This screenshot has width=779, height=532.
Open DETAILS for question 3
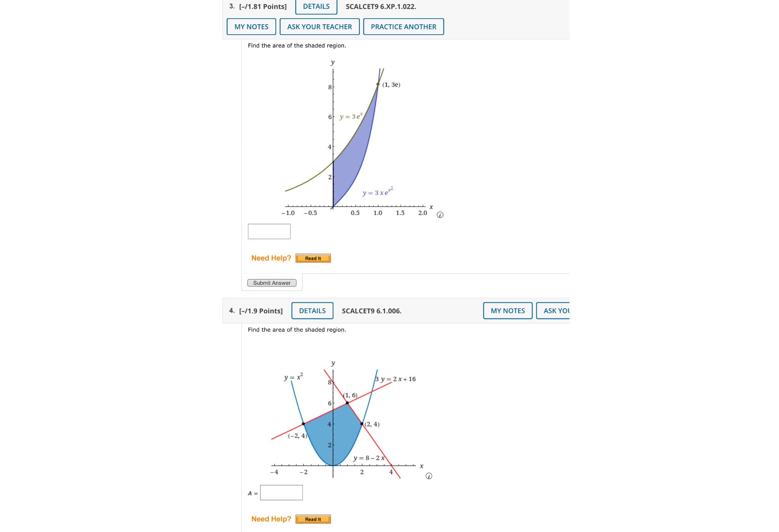[x=315, y=6]
